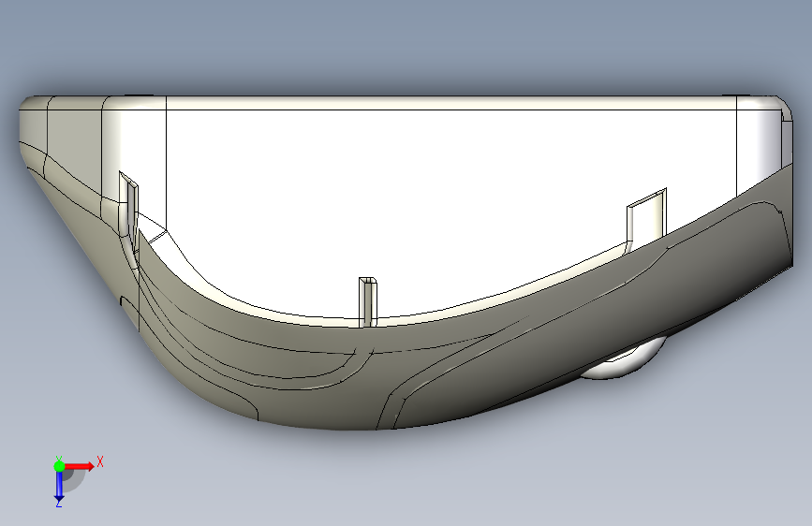
Task: Click the green Y axis dot on the triad
Action: (59, 466)
